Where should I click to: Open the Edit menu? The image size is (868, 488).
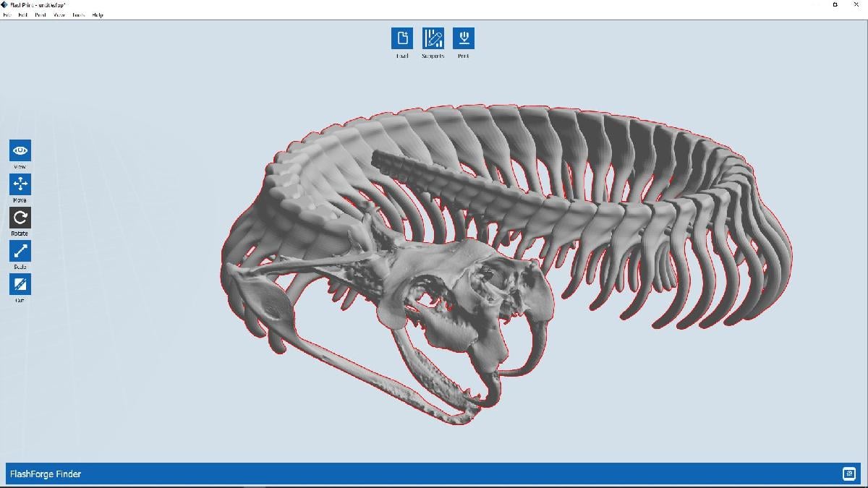click(x=23, y=14)
